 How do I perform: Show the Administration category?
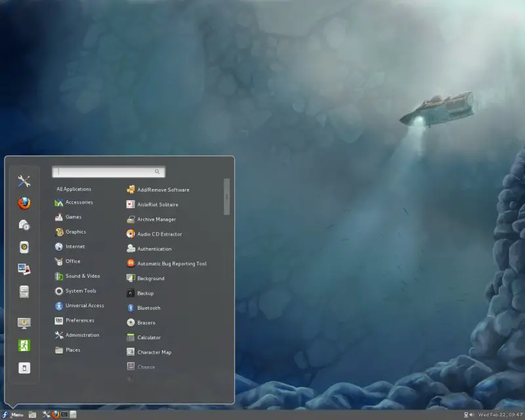tap(82, 335)
